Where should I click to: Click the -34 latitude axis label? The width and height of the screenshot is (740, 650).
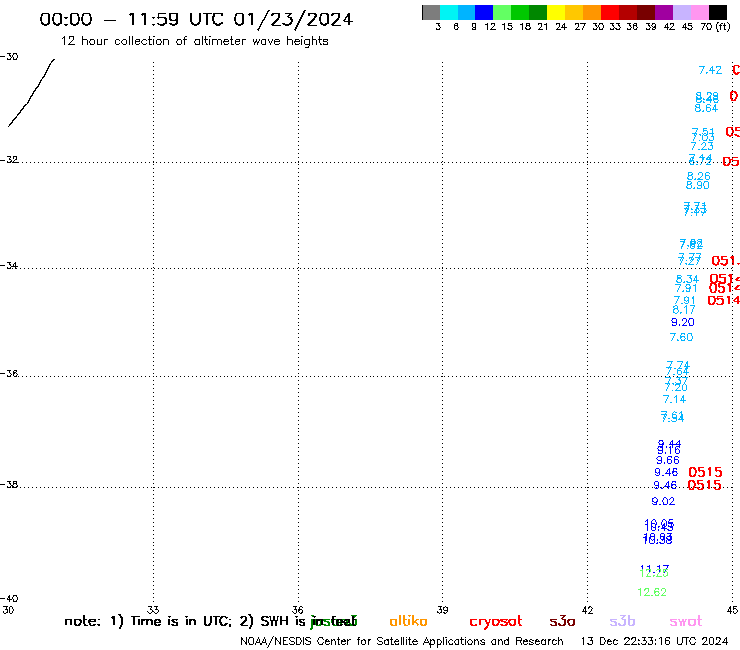[9, 265]
